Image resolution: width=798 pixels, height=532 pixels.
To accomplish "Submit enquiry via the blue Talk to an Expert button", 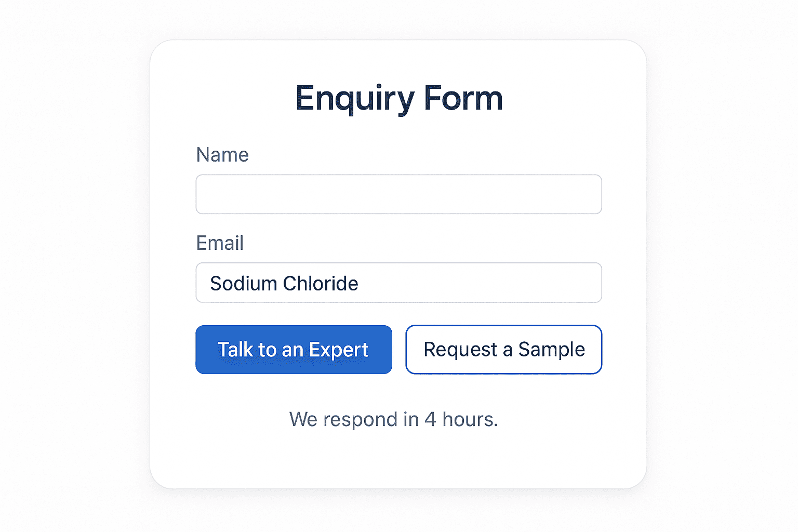I will [x=294, y=350].
